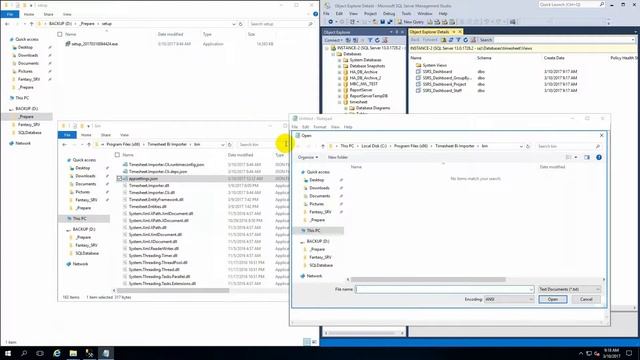
Task: Select Desktop in the Open dialog sidebar
Action: 316,180
